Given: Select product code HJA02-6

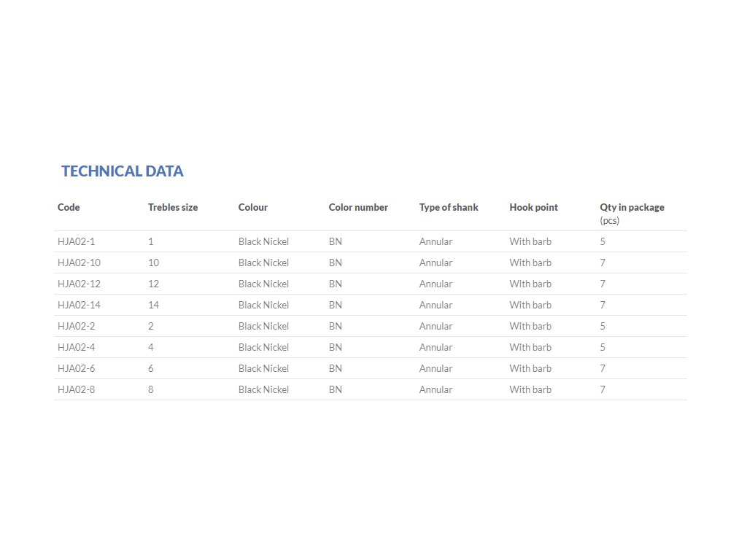Looking at the screenshot, I should (x=77, y=368).
